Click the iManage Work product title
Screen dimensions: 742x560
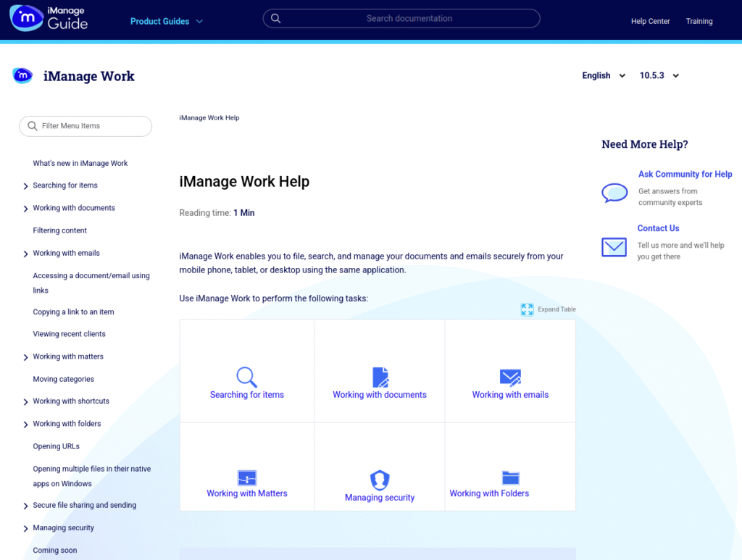coord(89,76)
